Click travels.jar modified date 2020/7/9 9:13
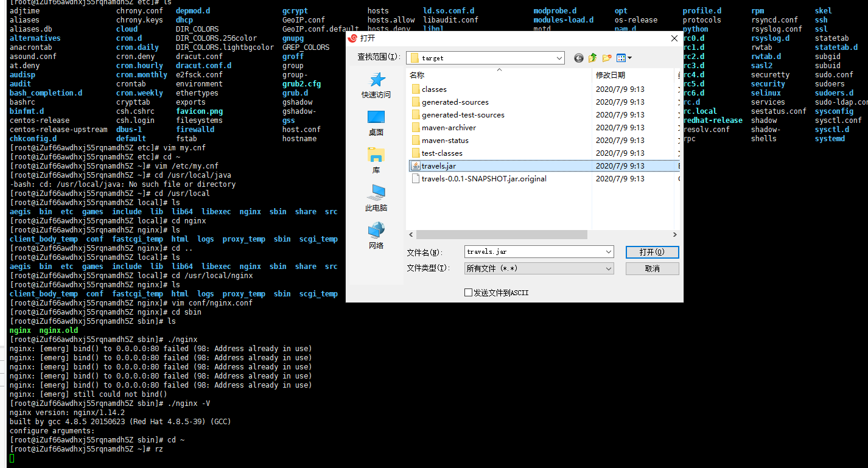Image resolution: width=868 pixels, height=468 pixels. 620,166
